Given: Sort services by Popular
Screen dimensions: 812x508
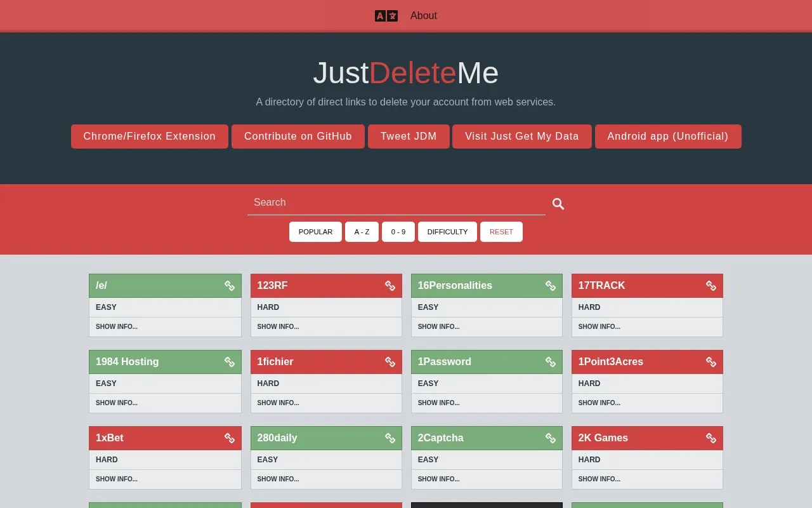Looking at the screenshot, I should (315, 232).
